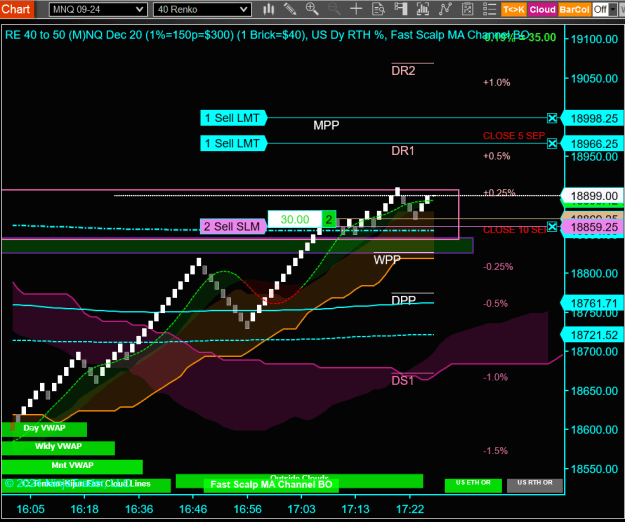The image size is (625, 522).
Task: Open the strategies icon
Action: pyautogui.click(x=467, y=9)
